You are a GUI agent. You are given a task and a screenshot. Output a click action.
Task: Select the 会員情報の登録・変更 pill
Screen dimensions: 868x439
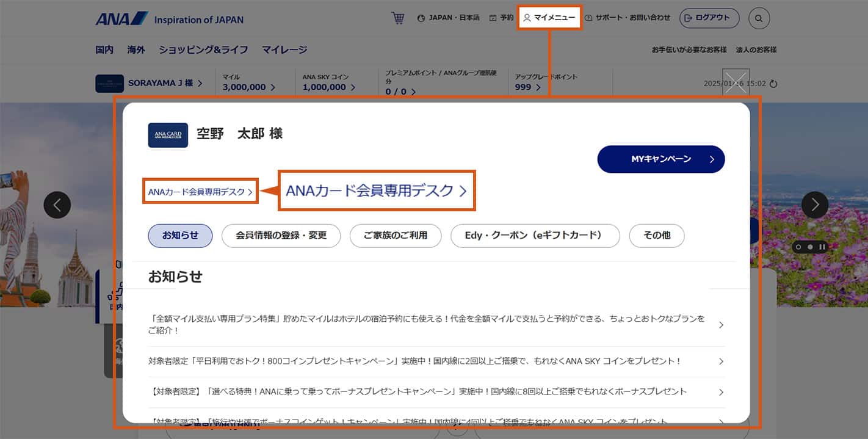point(281,236)
